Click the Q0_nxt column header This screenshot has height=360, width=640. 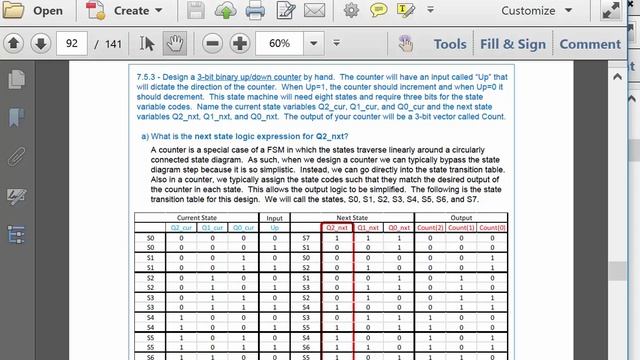click(x=399, y=228)
